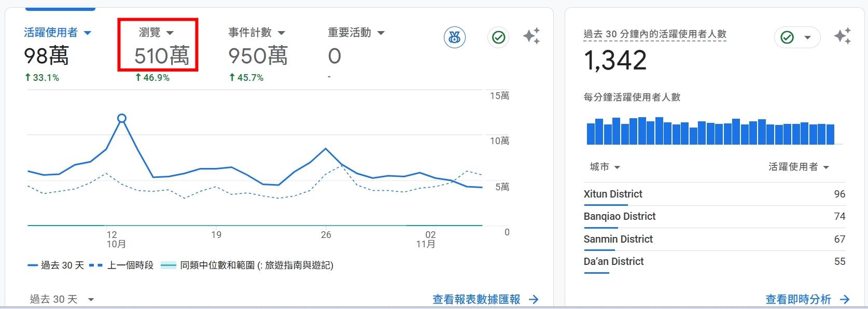
Task: Click the green data quality checkmark icon
Action: click(498, 37)
